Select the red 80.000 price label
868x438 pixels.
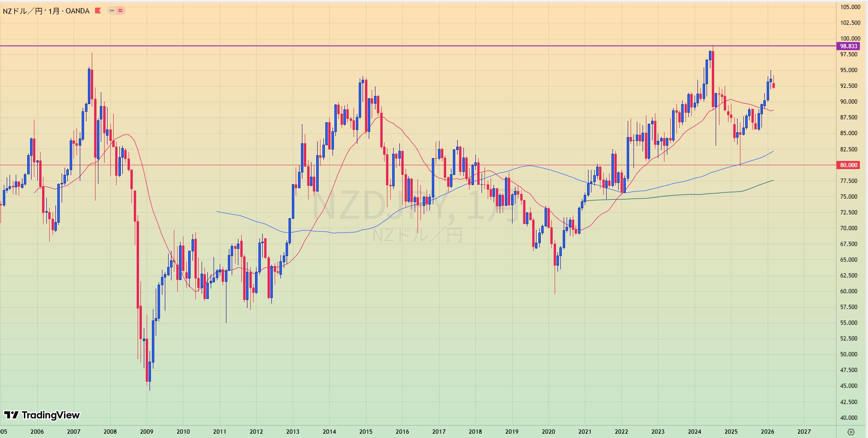click(x=848, y=165)
